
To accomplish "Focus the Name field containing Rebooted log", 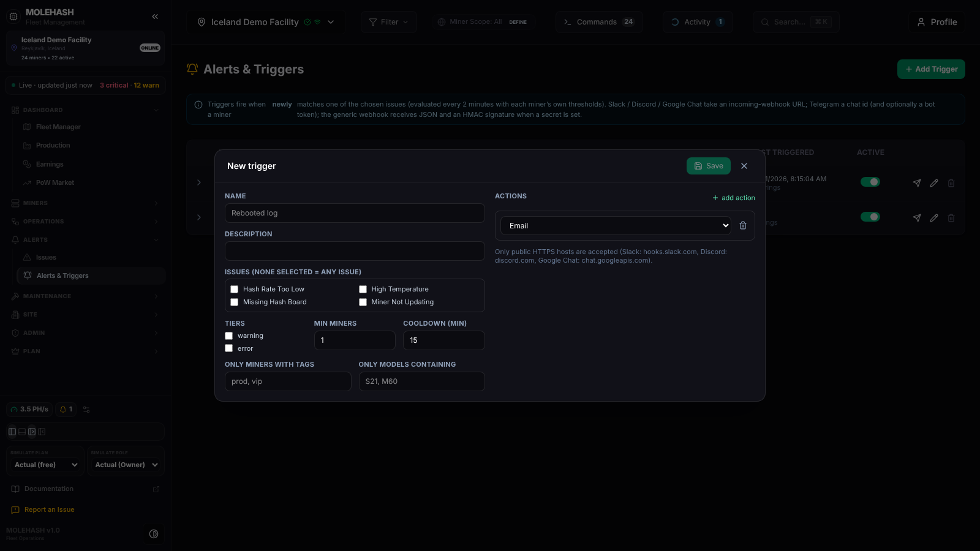I will click(x=355, y=213).
